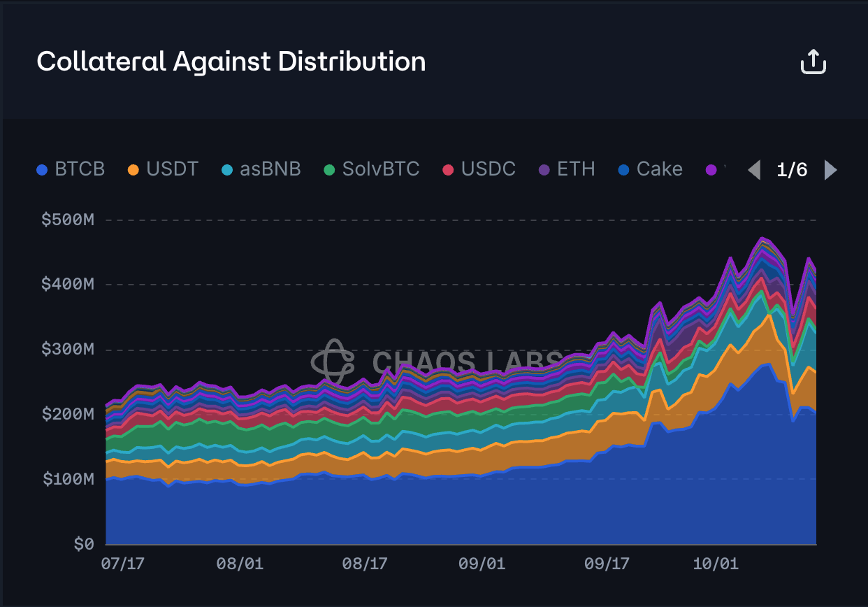Click the purple ETH legend dot

(544, 170)
